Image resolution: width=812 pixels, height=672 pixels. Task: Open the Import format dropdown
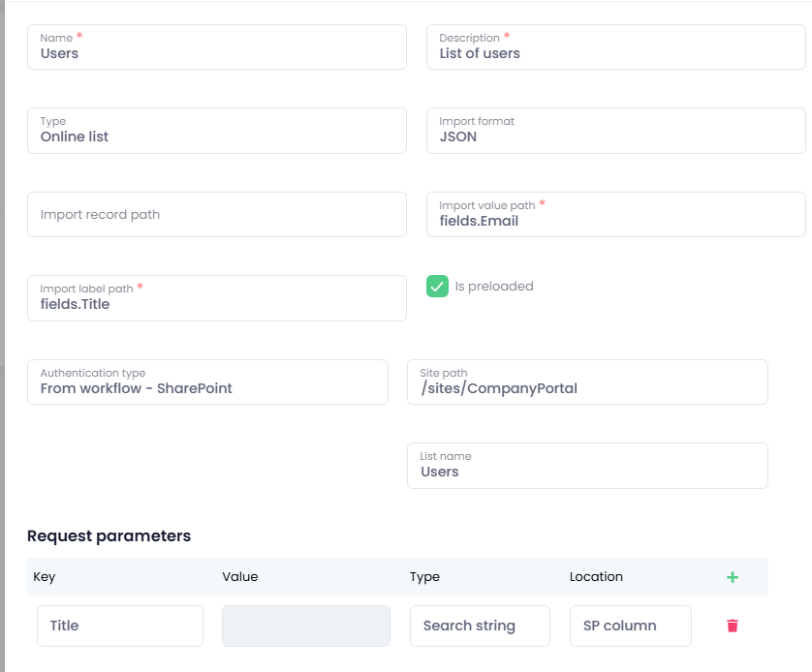click(615, 131)
